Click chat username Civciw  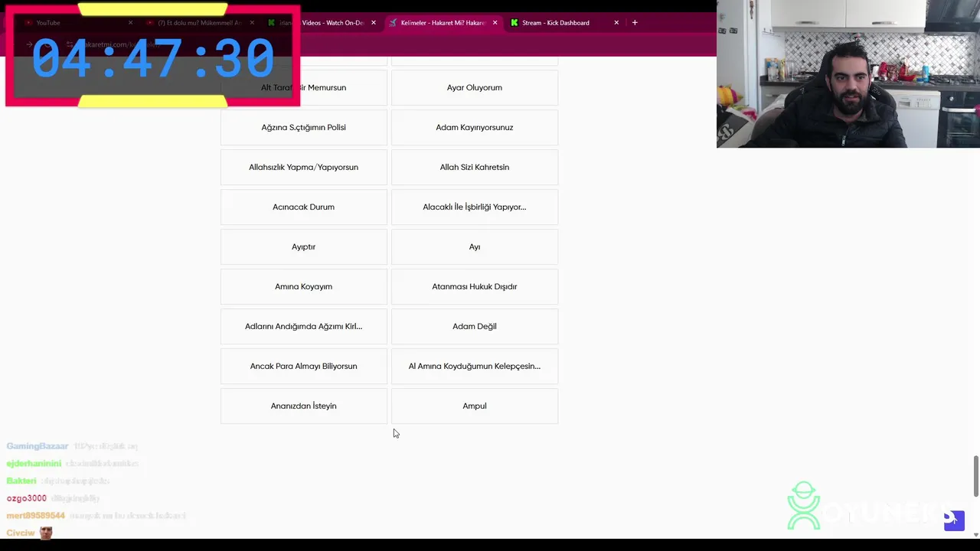[x=21, y=533]
